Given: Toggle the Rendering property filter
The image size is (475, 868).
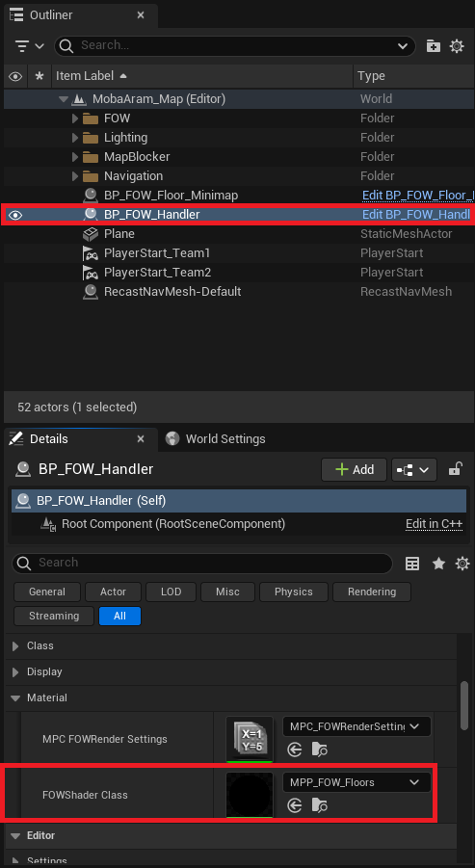Looking at the screenshot, I should [372, 592].
